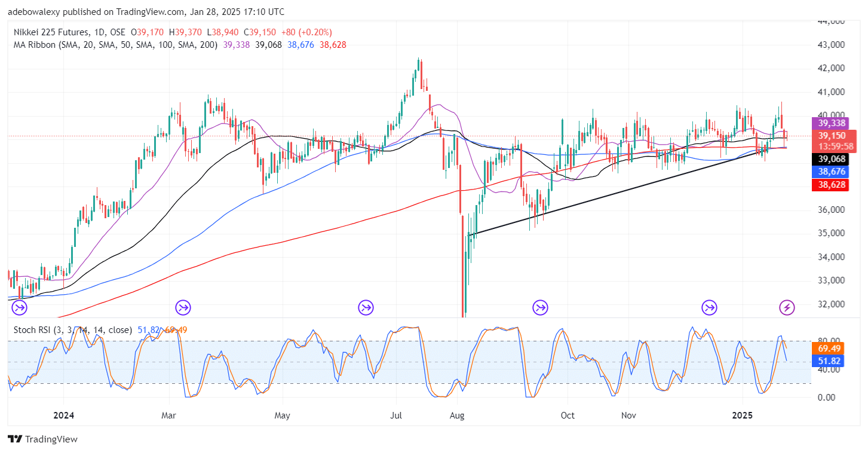Click the 2025 label on the time axis
This screenshot has height=452, width=868.
[743, 414]
